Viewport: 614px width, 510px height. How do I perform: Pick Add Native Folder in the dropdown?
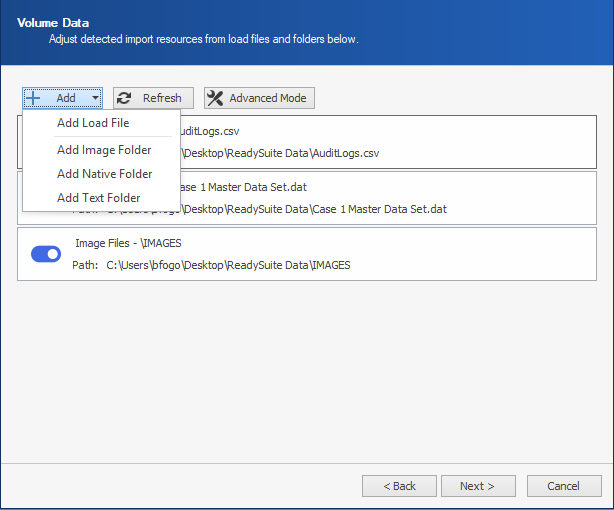[104, 174]
